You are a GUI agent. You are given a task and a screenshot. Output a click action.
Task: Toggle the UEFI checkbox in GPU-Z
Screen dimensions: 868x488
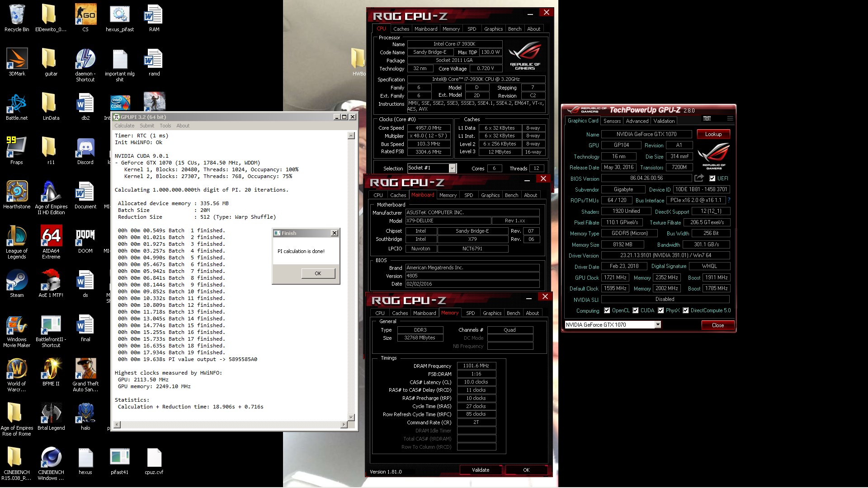coord(712,178)
